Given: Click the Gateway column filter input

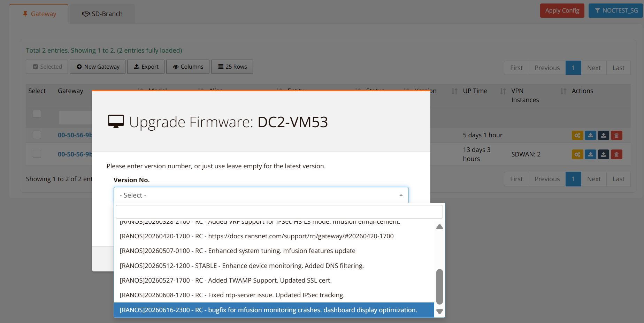Looking at the screenshot, I should click(75, 117).
